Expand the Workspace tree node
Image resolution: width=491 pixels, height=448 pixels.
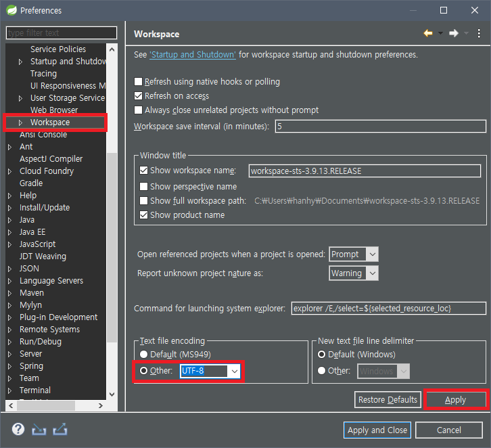(20, 122)
